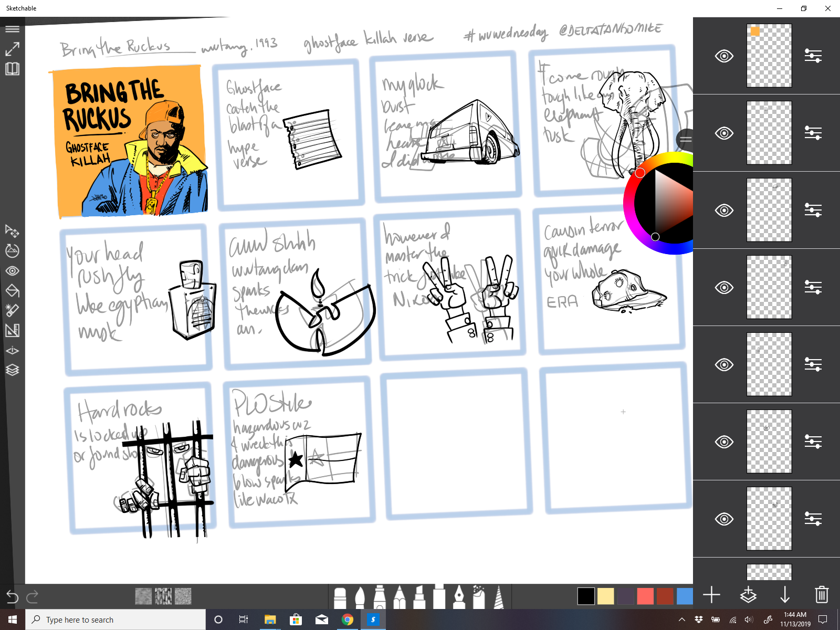Open the journal book icon
840x630 pixels.
pos(12,69)
